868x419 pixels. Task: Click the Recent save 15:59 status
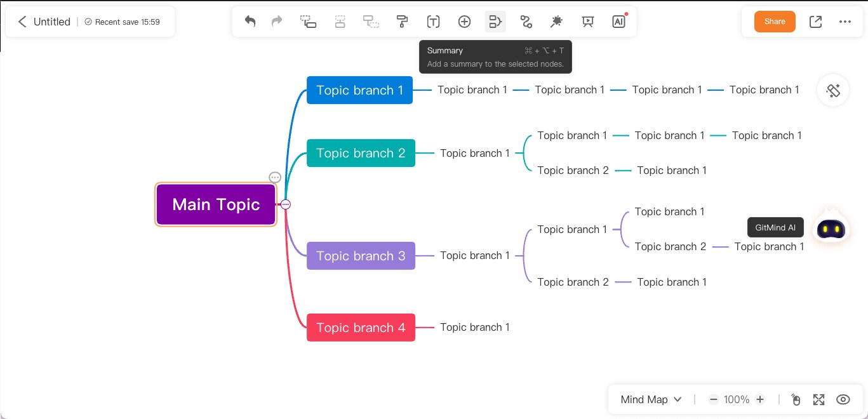pyautogui.click(x=122, y=22)
